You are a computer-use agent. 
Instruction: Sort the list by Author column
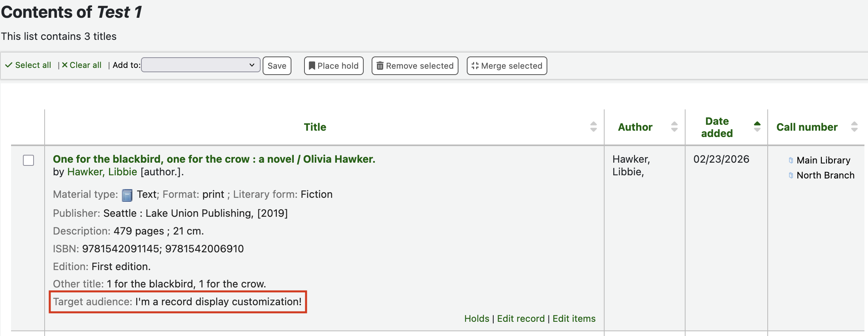coord(635,127)
